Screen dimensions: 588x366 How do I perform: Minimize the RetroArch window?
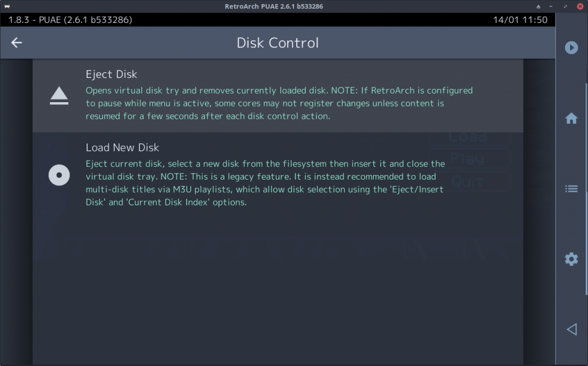coord(551,6)
